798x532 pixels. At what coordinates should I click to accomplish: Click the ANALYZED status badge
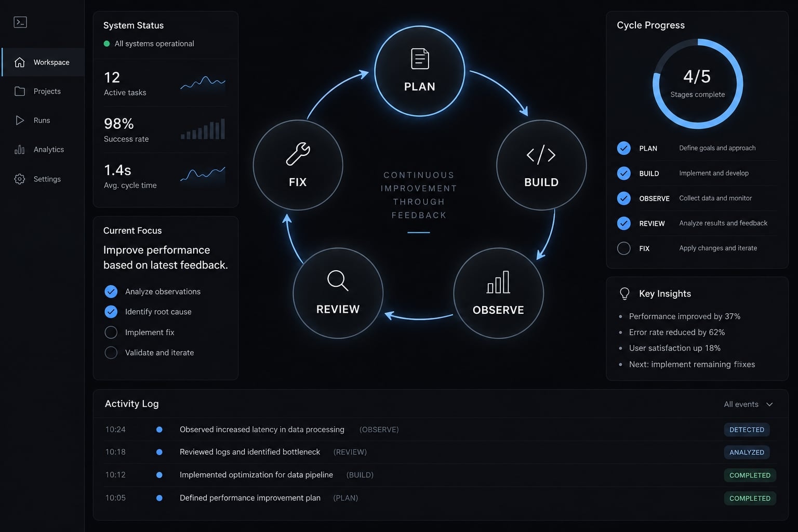[747, 453]
